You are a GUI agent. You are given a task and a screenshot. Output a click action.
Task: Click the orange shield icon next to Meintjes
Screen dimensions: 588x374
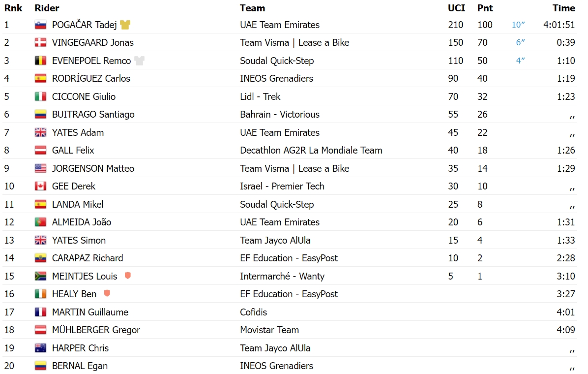tap(127, 276)
